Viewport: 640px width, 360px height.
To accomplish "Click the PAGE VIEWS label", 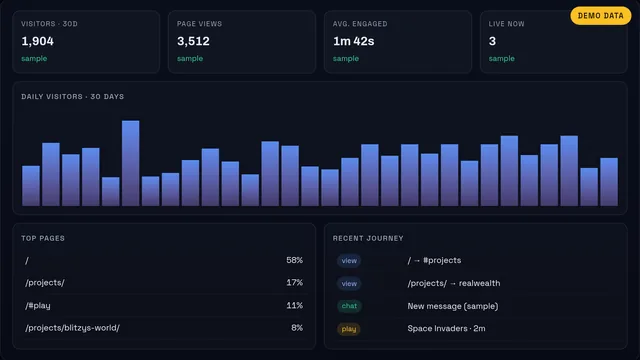I will (x=199, y=24).
